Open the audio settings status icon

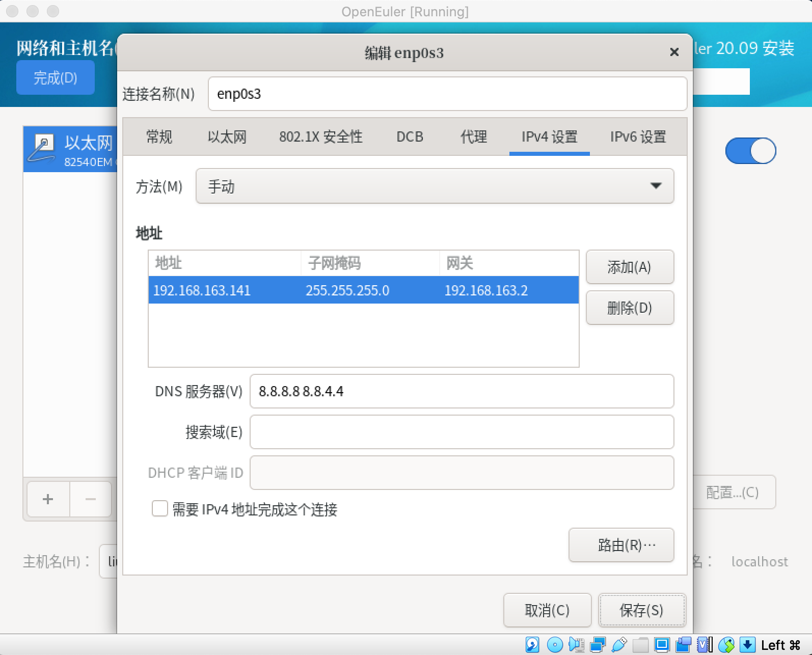pos(576,645)
